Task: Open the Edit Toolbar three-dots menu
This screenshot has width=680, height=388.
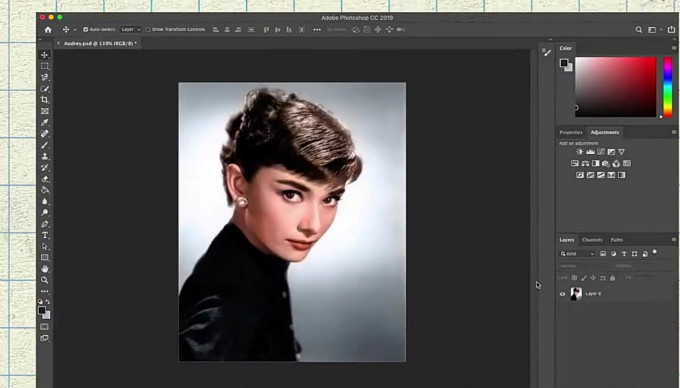Action: pyautogui.click(x=45, y=291)
